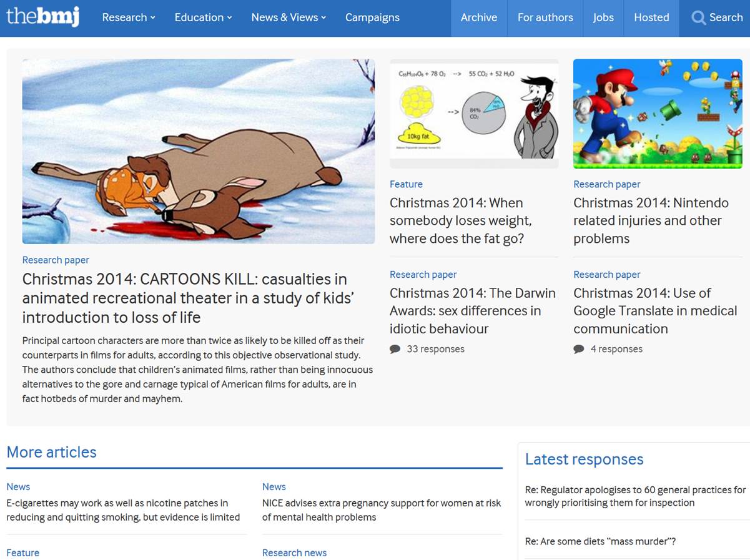This screenshot has width=750, height=560.
Task: Go to the Campaigns menu item
Action: [372, 17]
